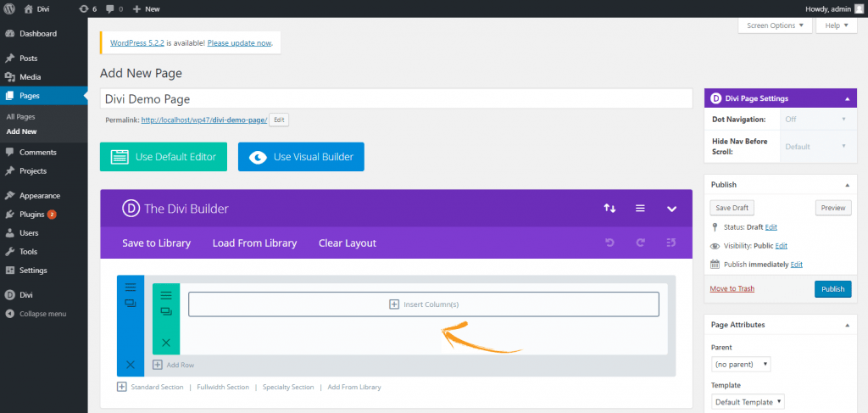Click the Preview button

tap(833, 208)
